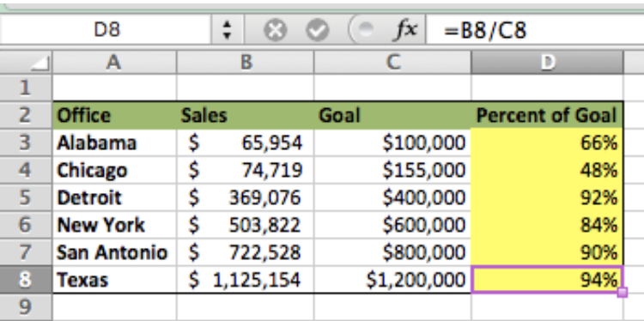Select column C header
This screenshot has width=644, height=321.
pos(392,63)
